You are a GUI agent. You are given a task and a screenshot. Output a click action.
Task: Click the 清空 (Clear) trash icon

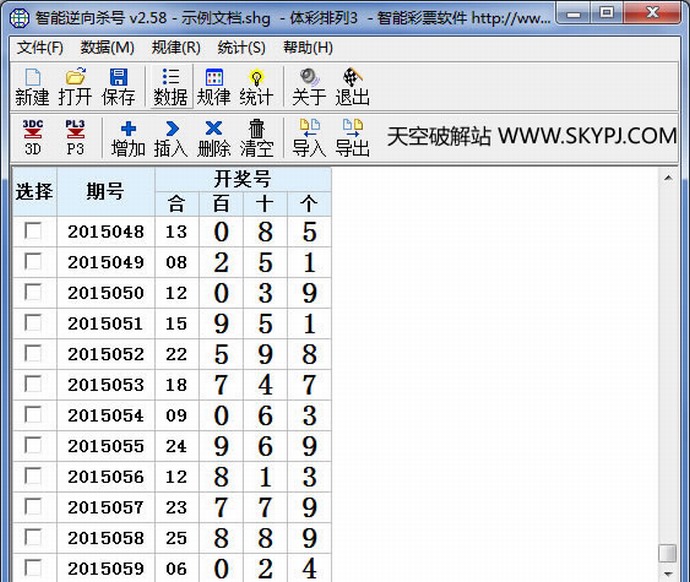tap(256, 138)
